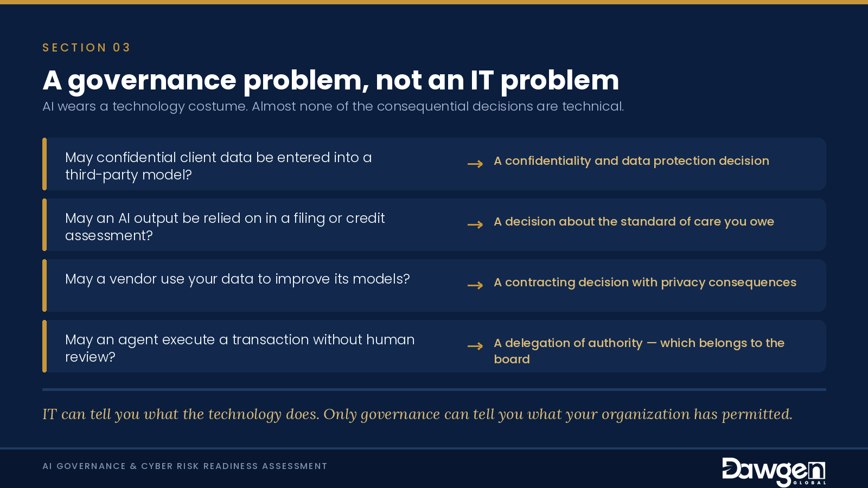Click the arrow beside the contracting decision
The image size is (868, 488).
pyautogui.click(x=475, y=285)
